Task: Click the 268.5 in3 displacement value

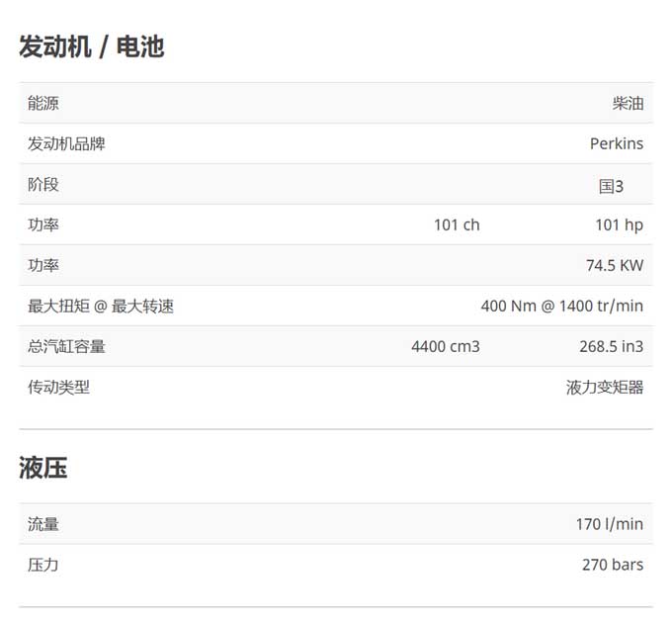Action: (611, 346)
